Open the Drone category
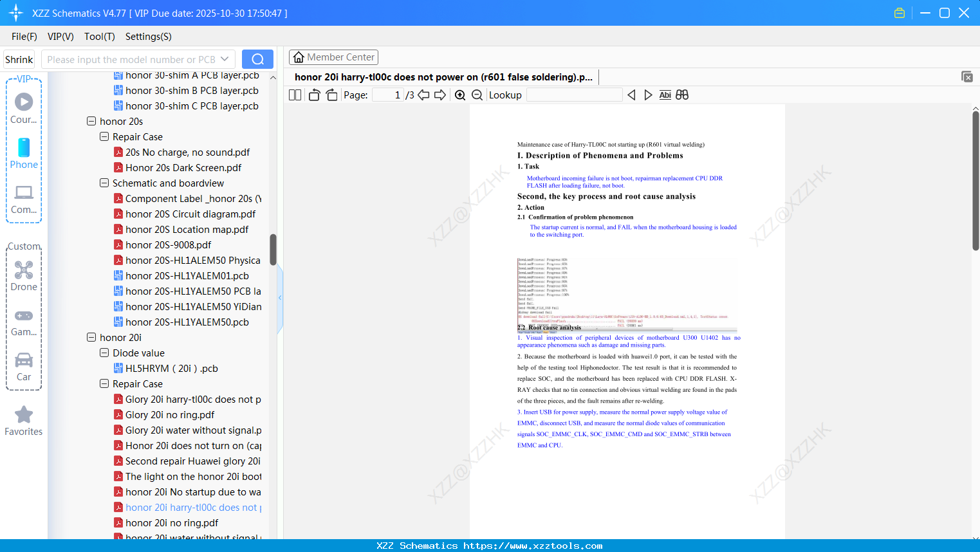 [24, 276]
